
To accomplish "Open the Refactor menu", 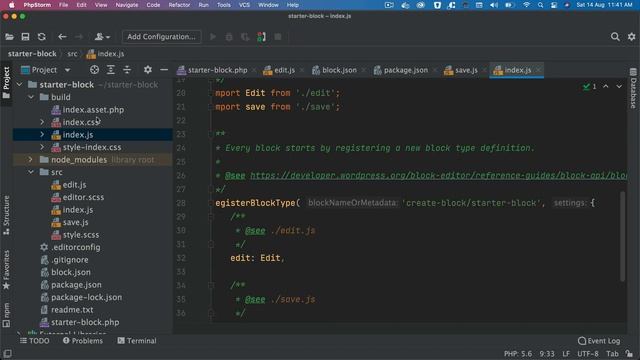I will pos(179,5).
